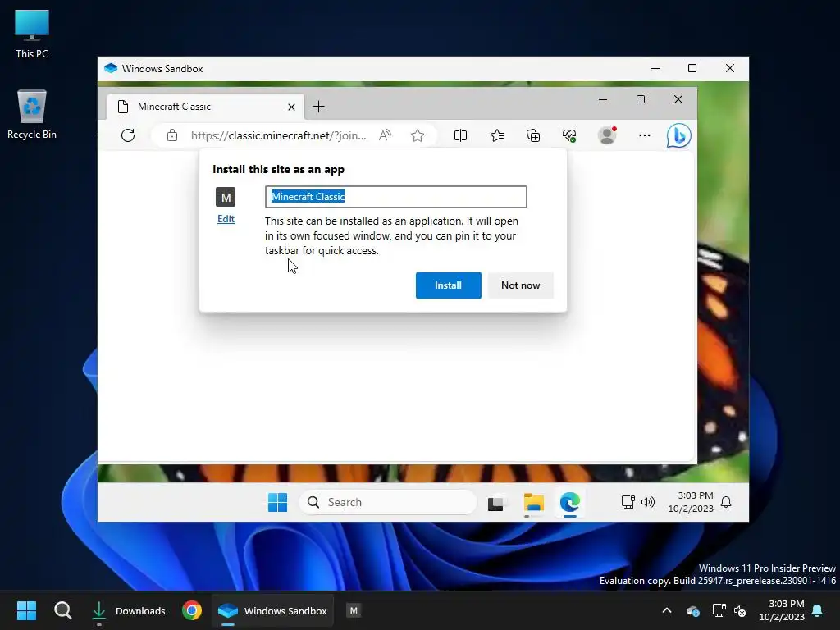Minimize the Edge browser window

pos(603,99)
